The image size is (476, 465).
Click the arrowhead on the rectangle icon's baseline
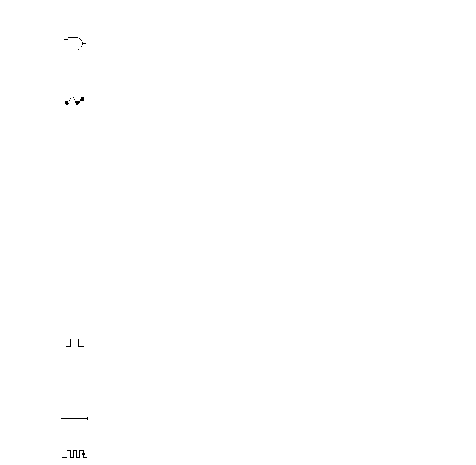point(87,419)
